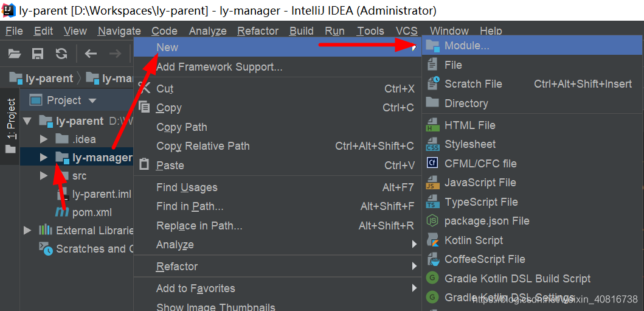This screenshot has width=644, height=311.
Task: Select the HTML File icon entry
Action: [433, 125]
